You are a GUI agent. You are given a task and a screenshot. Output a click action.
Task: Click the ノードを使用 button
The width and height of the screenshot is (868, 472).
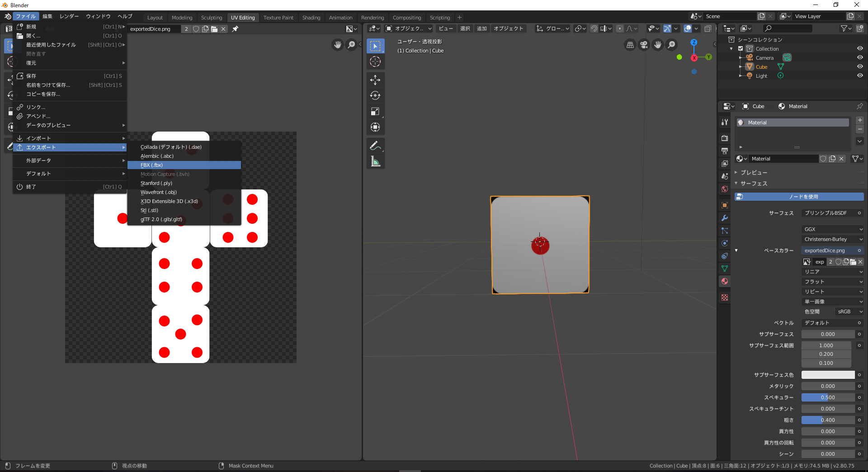(798, 197)
